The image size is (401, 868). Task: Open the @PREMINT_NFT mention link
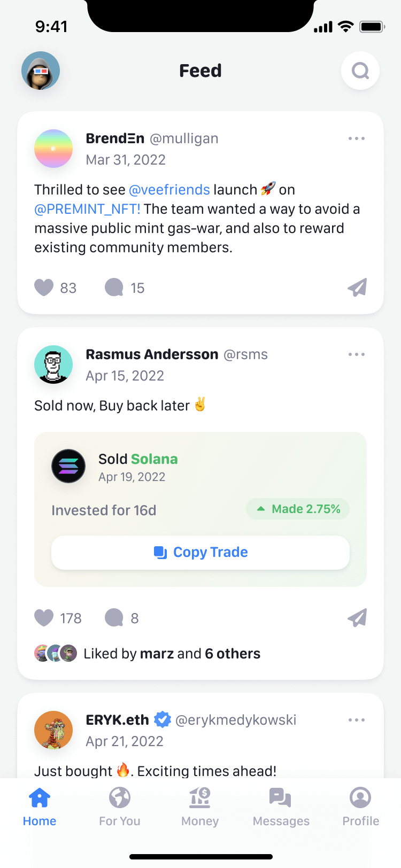pyautogui.click(x=87, y=209)
